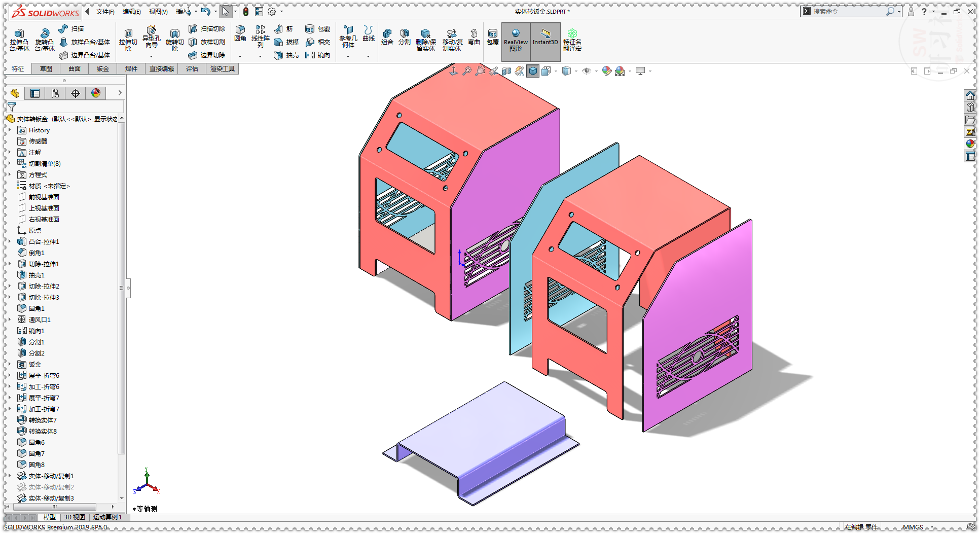The image size is (980, 534).
Task: Open the 编辑外观 appearance editor
Action: tap(606, 71)
